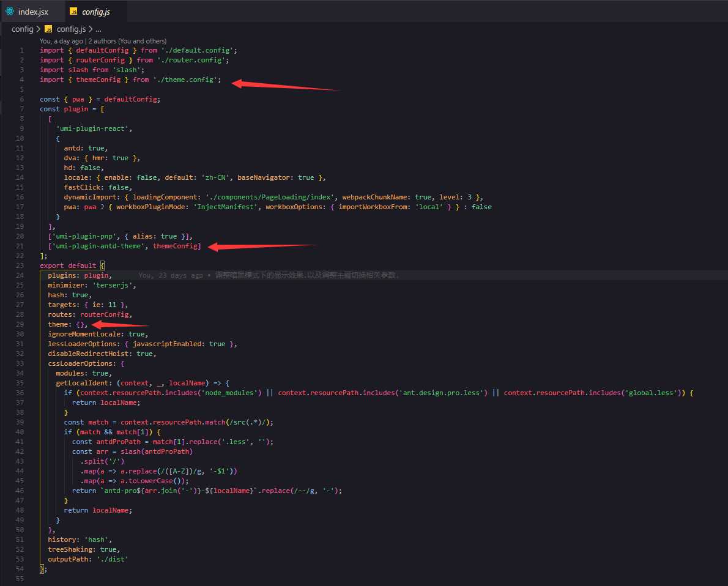The image size is (728, 586).
Task: Click the breadcrumb ellipsis symbol
Action: (x=98, y=29)
